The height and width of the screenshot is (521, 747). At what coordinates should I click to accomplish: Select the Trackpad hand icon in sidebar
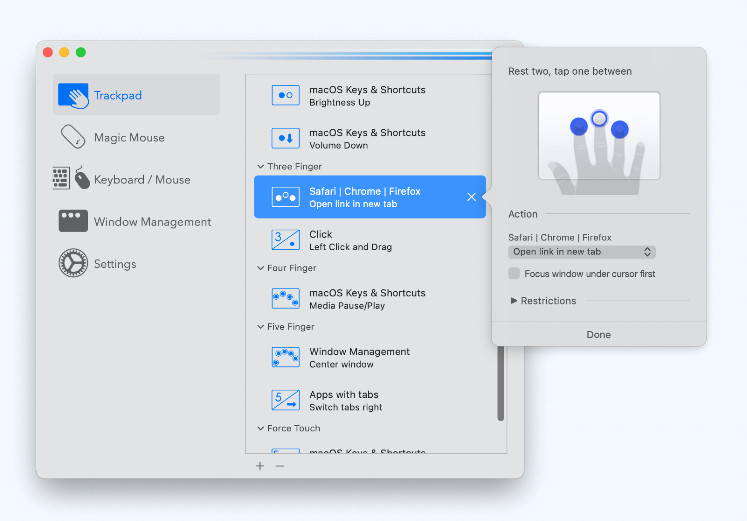point(73,95)
